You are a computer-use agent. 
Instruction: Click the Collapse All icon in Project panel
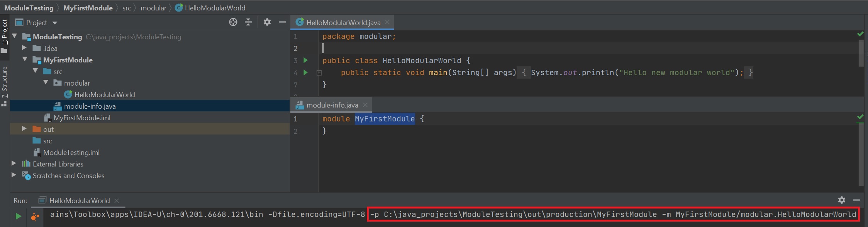point(248,22)
